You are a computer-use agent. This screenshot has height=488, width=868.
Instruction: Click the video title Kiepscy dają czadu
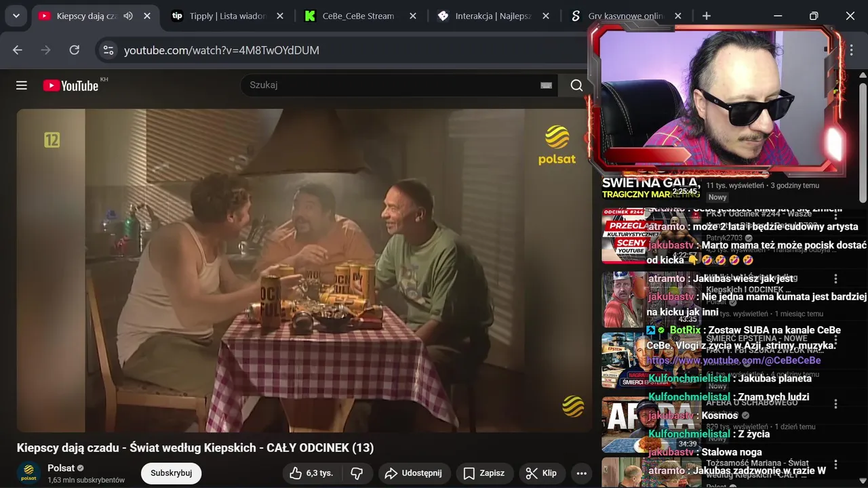coord(195,448)
